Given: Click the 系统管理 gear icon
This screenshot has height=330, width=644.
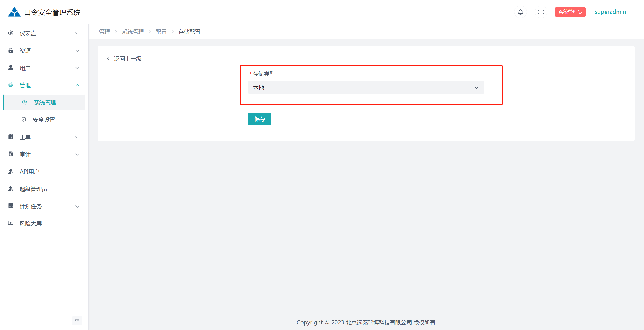Looking at the screenshot, I should 25,102.
